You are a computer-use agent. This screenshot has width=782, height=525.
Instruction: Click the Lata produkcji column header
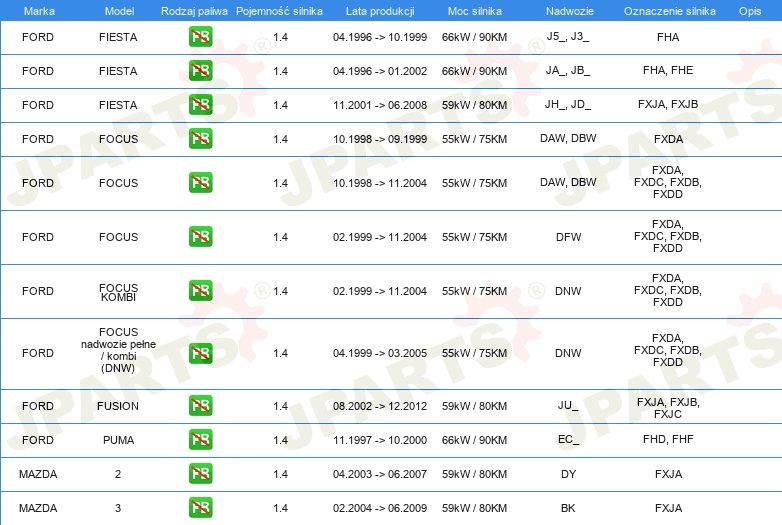(x=380, y=11)
